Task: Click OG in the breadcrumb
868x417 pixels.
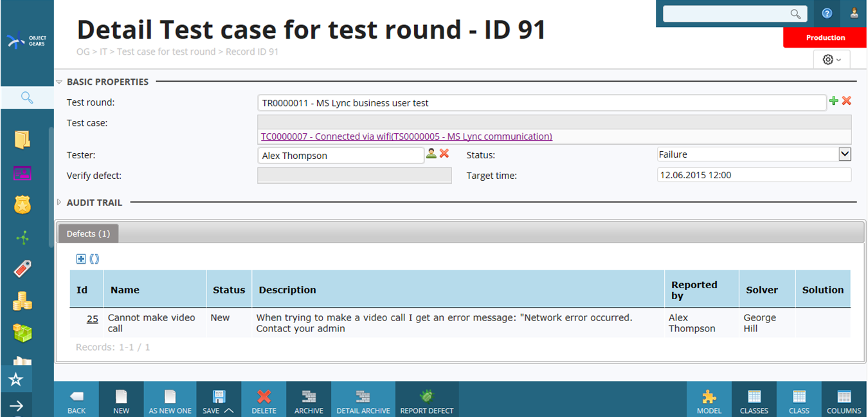Action: [83, 51]
